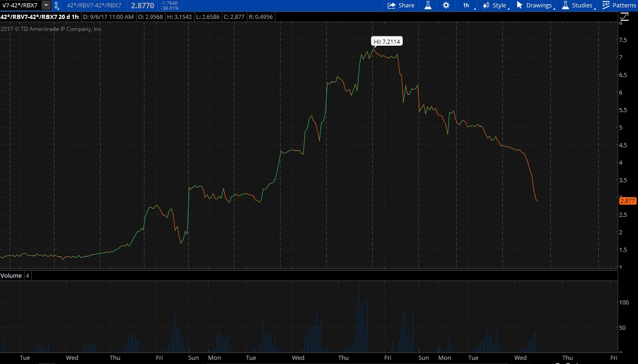
Task: Open the Patterns menu
Action: pyautogui.click(x=619, y=6)
